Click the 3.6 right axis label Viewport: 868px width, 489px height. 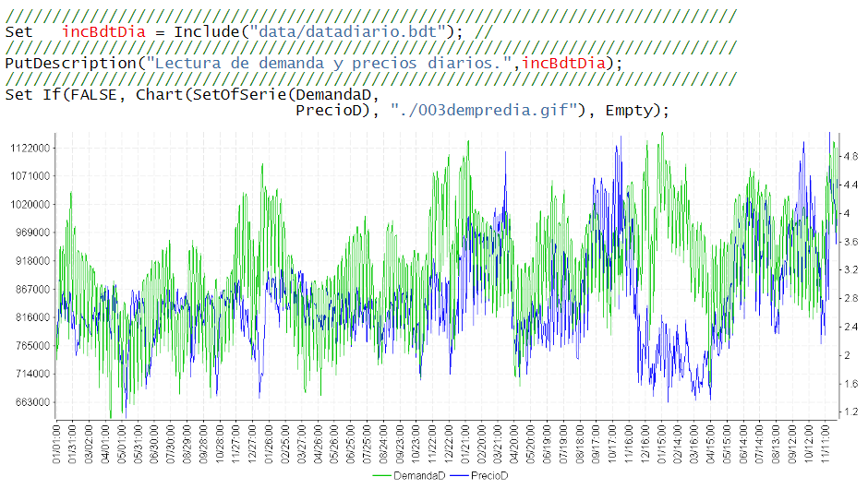tap(850, 242)
